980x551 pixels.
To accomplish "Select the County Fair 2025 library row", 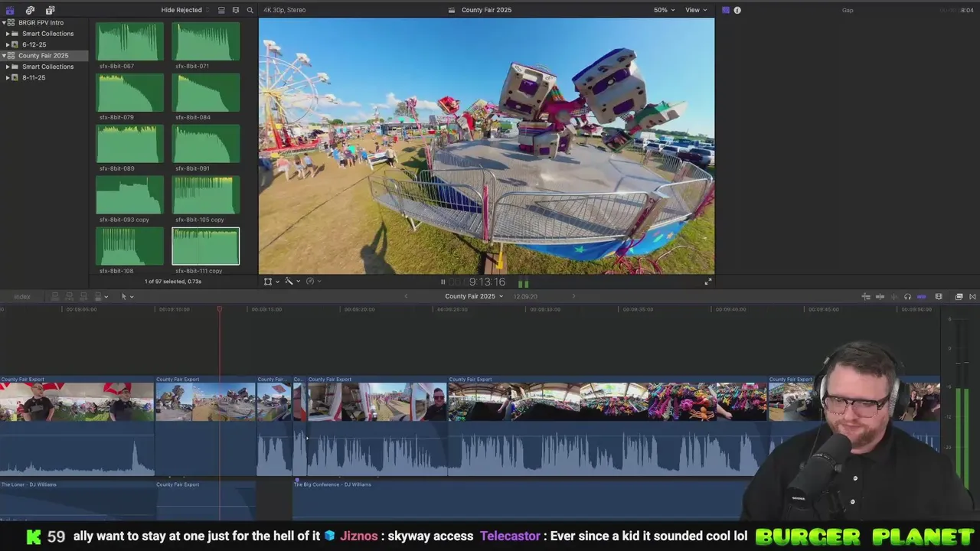I will [x=44, y=56].
